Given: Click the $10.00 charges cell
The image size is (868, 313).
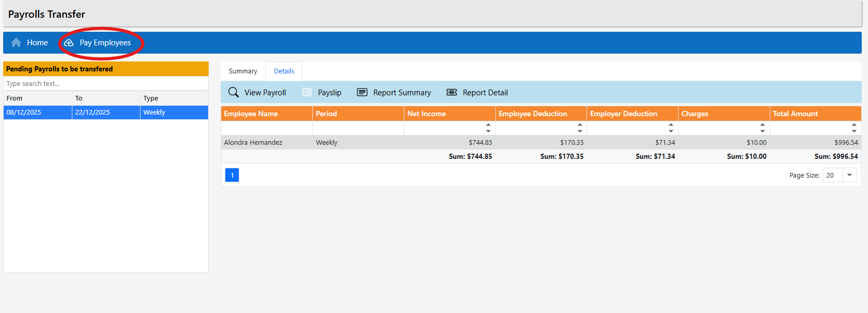Looking at the screenshot, I should (x=724, y=142).
